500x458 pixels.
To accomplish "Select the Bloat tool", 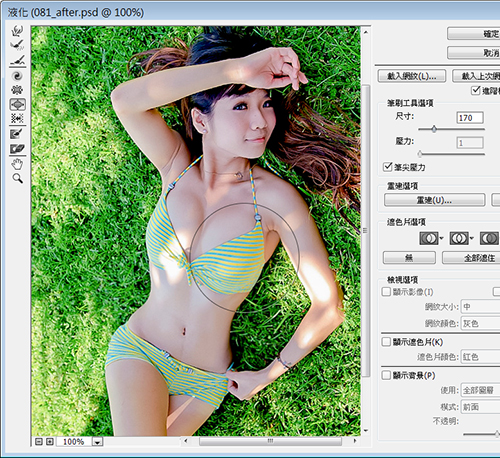I will tap(17, 104).
